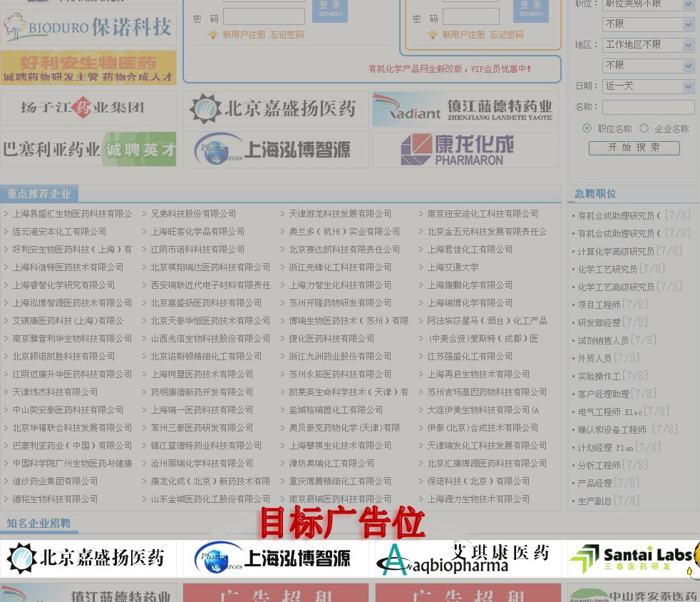The height and width of the screenshot is (602, 700).
Task: Open 上海君佳化工有限公司 company link
Action: coord(470,250)
